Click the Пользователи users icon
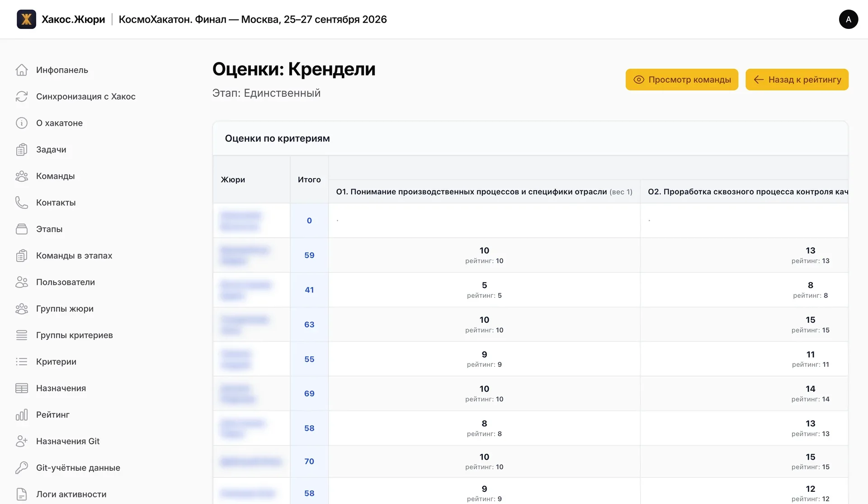Viewport: 868px width, 504px height. (x=22, y=282)
